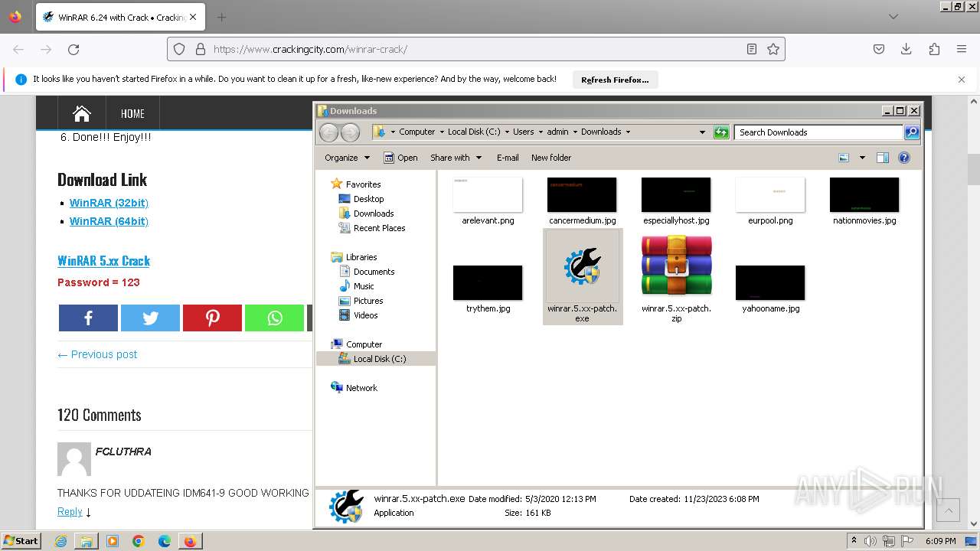Share the post on Facebook
Image resolution: width=980 pixels, height=551 pixels.
pos(88,318)
